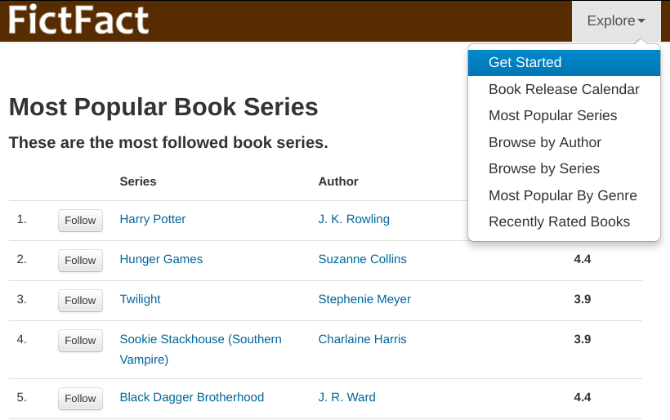Viewport: 670px width, 420px height.
Task: Visit author J. K. Rowling's page
Action: tap(354, 219)
